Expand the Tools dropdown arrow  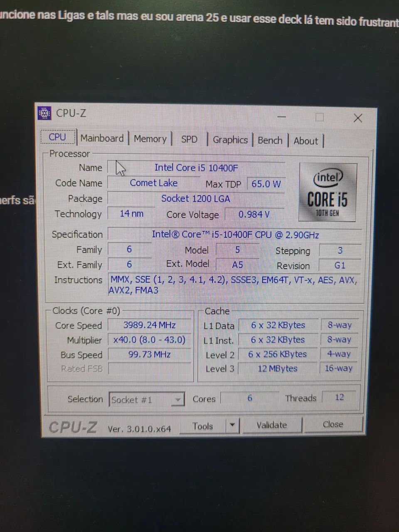[232, 425]
